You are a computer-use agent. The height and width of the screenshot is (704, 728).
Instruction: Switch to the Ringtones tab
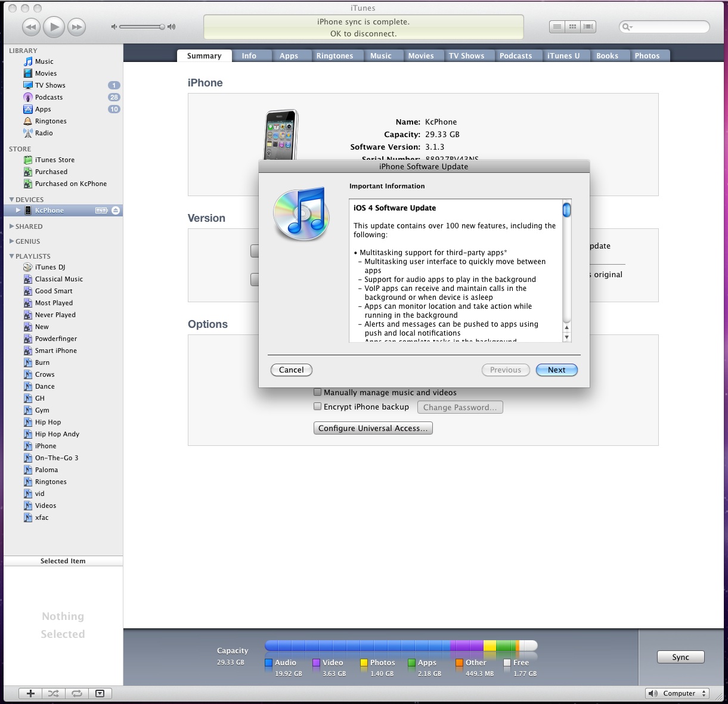coord(334,56)
